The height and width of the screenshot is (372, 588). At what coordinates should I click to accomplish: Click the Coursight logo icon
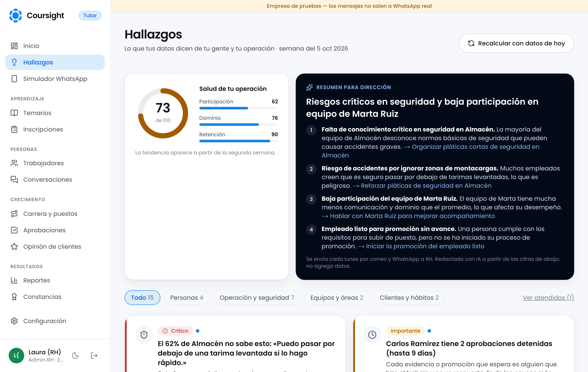(x=15, y=15)
